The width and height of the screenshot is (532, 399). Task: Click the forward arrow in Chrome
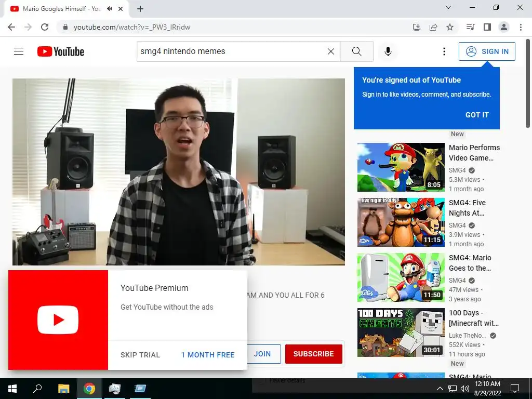tap(28, 27)
